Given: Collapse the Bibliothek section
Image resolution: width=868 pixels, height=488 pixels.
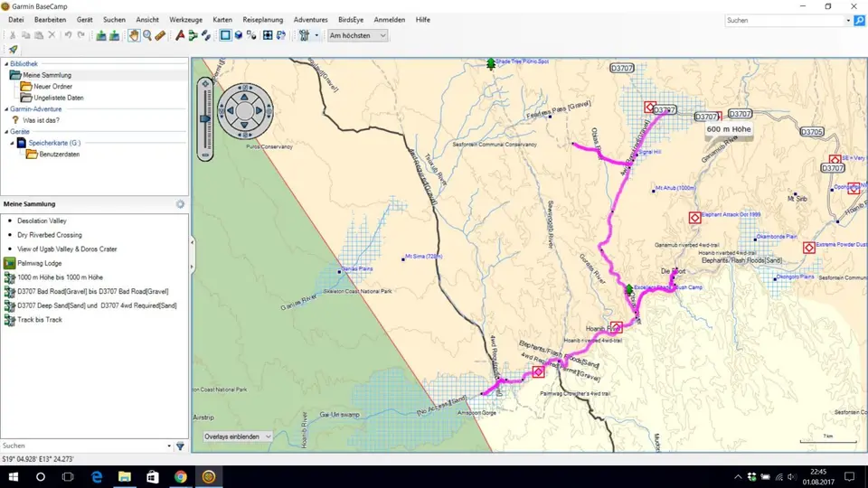Looking at the screenshot, I should pyautogui.click(x=6, y=63).
